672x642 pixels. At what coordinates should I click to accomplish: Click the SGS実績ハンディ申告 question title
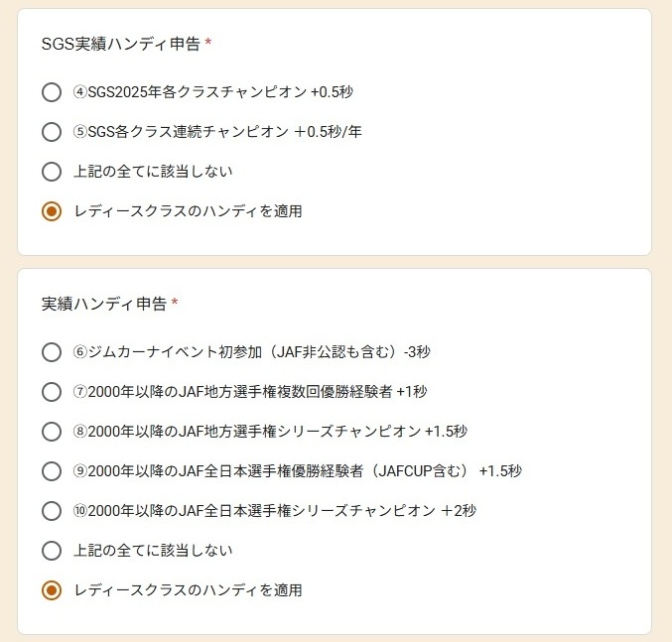click(120, 44)
